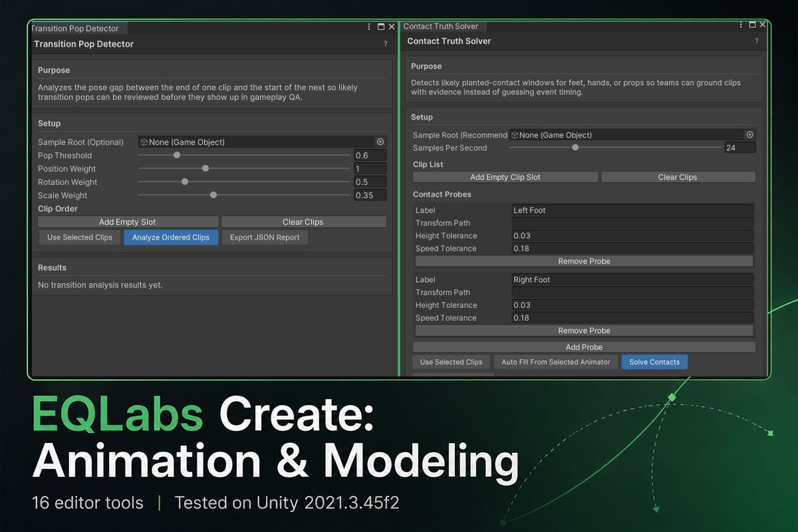Open help for Contact Truth Solver
The width and height of the screenshot is (798, 532).
(x=756, y=41)
